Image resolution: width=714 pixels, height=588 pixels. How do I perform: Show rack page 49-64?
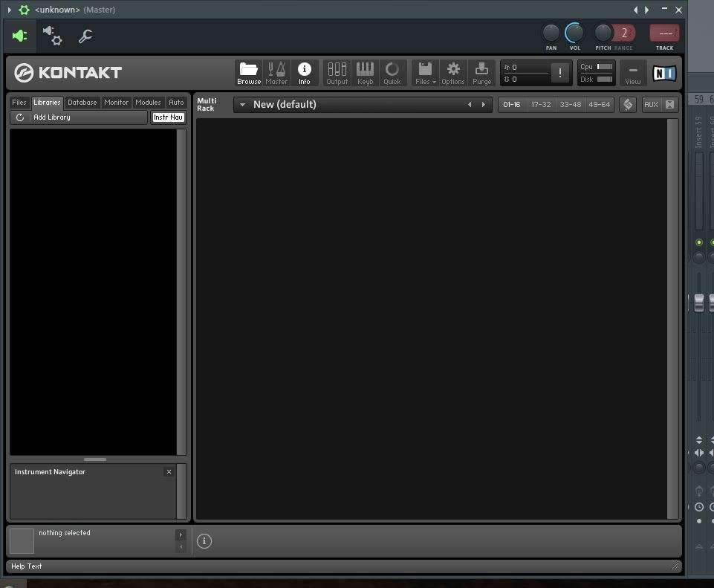(x=600, y=104)
